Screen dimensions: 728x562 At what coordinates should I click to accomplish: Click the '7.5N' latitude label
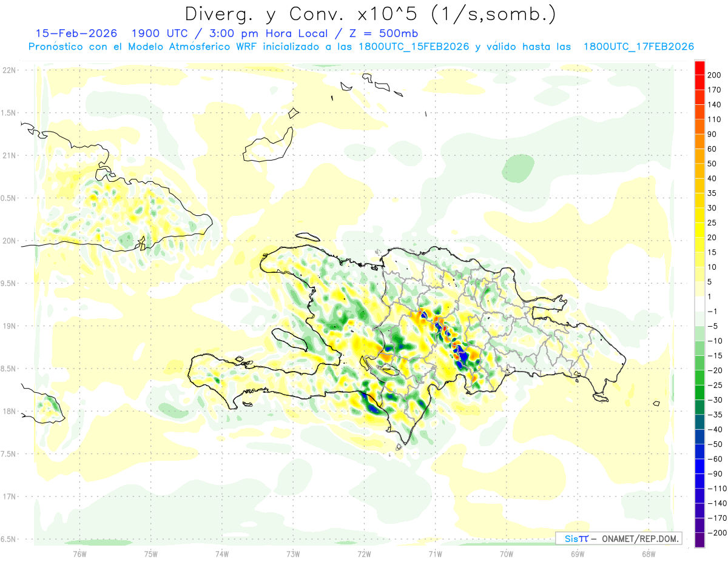(8, 454)
